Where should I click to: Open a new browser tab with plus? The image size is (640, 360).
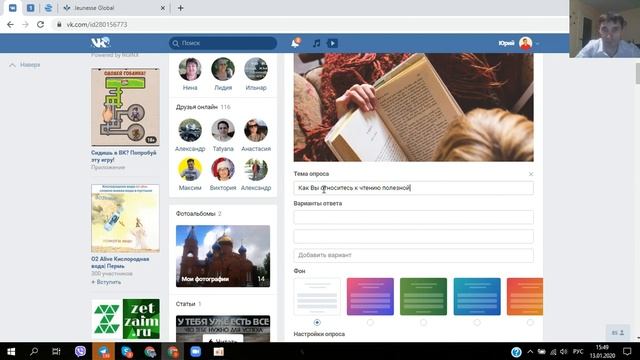[180, 8]
